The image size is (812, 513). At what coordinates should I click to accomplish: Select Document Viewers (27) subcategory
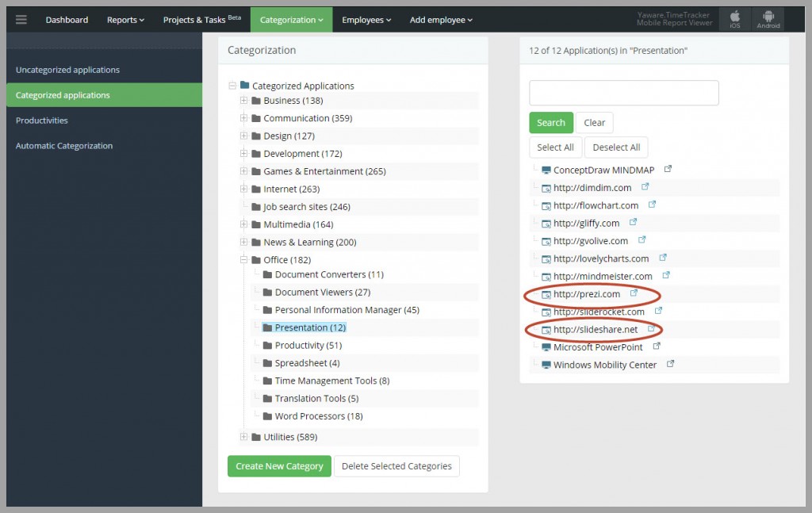coord(323,293)
